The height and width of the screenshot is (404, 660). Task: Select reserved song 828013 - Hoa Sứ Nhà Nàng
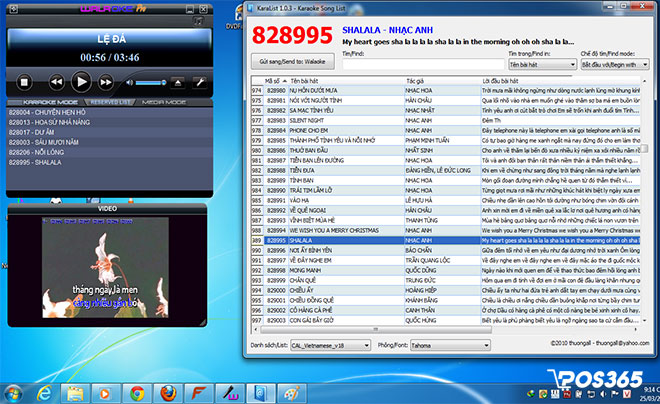pos(109,122)
